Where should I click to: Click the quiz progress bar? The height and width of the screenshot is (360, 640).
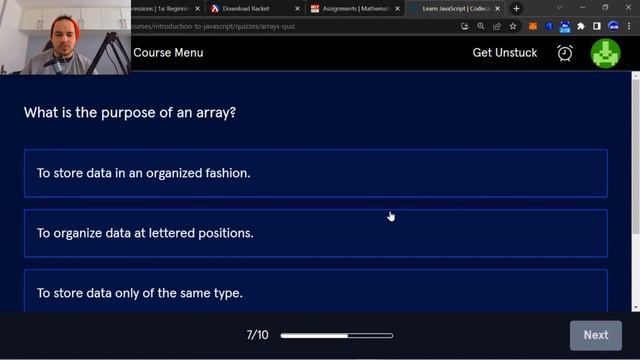(x=337, y=336)
